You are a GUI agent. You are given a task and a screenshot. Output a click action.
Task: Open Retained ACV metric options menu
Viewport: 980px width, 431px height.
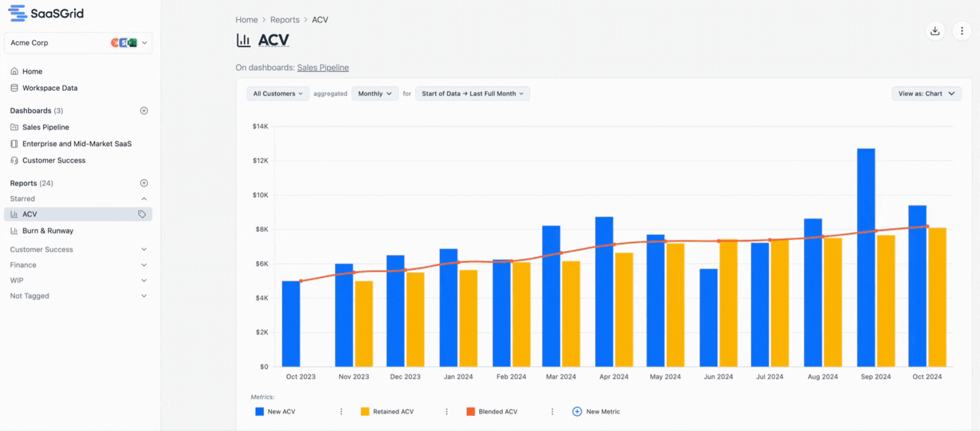click(x=447, y=412)
